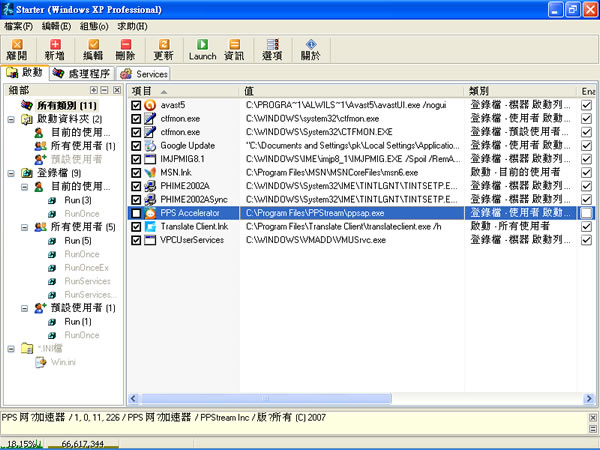The height and width of the screenshot is (450, 600).
Task: Click the VPCUserServices window icon
Action: 150,240
